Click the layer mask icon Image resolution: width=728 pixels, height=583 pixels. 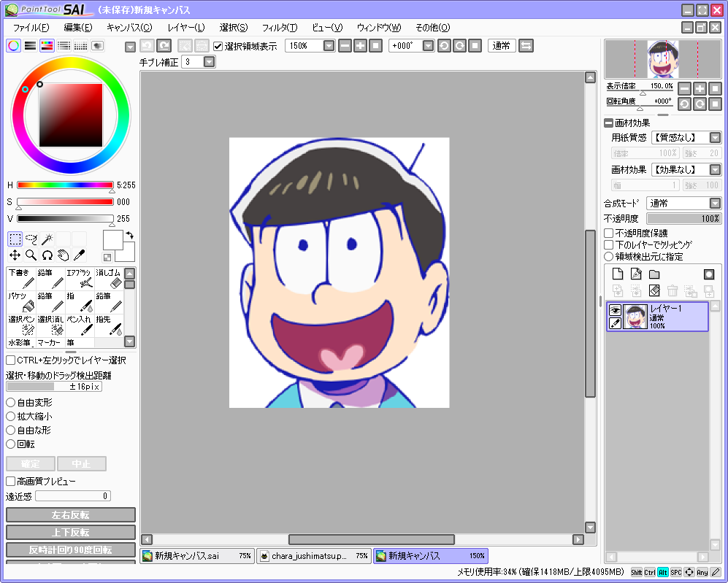[709, 274]
